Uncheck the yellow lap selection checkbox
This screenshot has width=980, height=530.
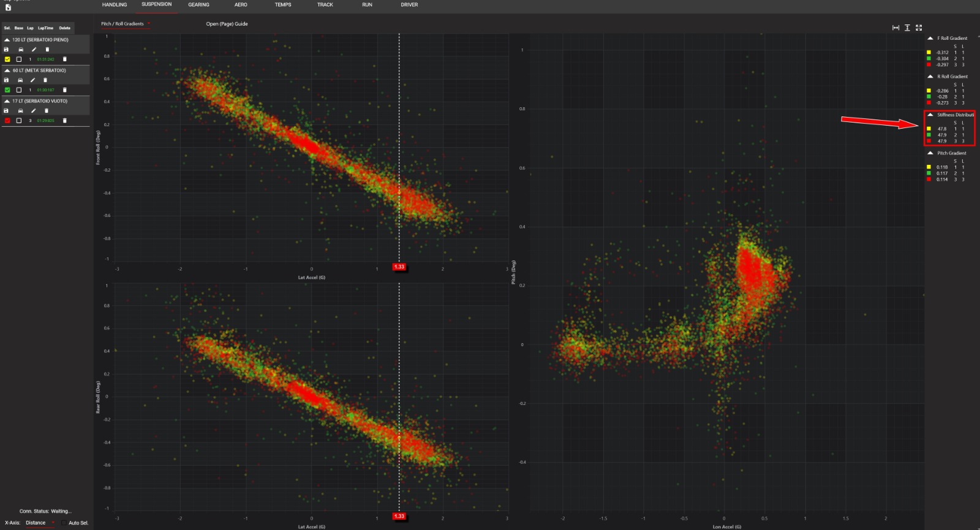7,59
